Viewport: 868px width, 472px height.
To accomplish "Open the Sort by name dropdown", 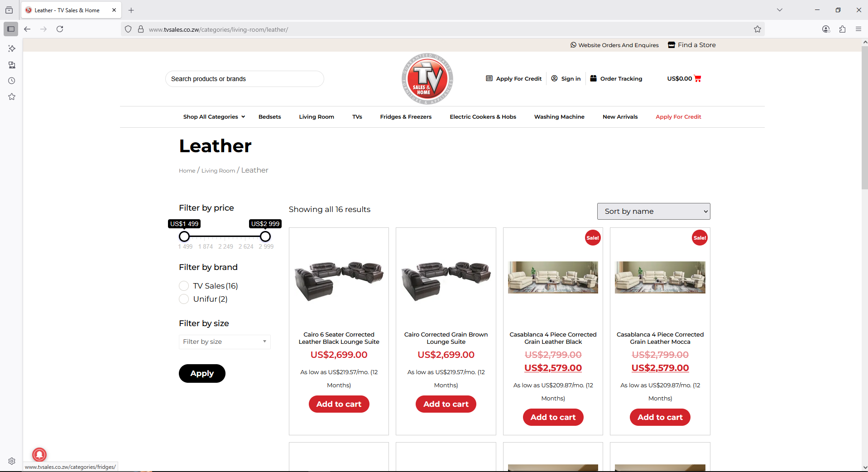I will point(653,211).
